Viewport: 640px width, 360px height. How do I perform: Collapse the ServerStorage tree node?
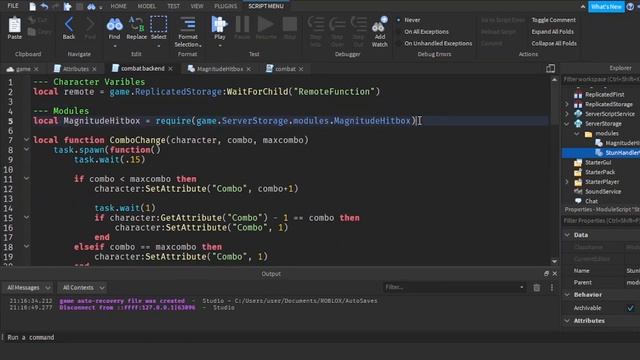tap(567, 124)
